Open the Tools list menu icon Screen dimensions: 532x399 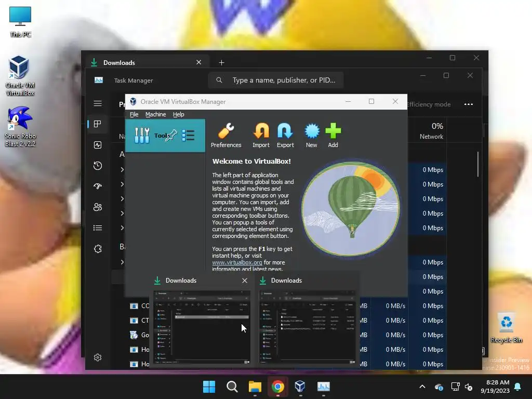pos(188,136)
